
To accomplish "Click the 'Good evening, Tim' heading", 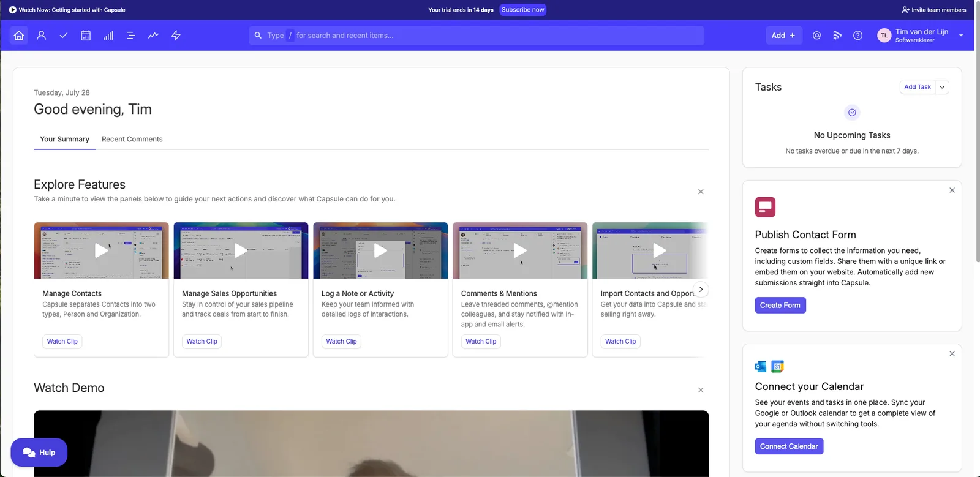I will (x=92, y=109).
